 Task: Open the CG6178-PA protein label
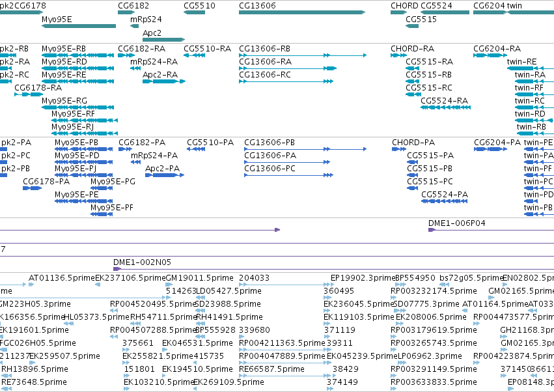point(46,182)
